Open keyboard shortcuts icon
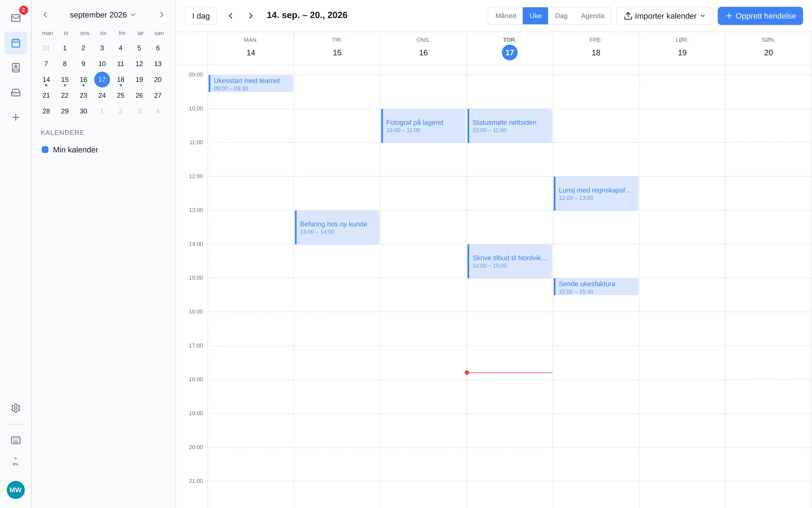The height and width of the screenshot is (508, 812). point(16,441)
